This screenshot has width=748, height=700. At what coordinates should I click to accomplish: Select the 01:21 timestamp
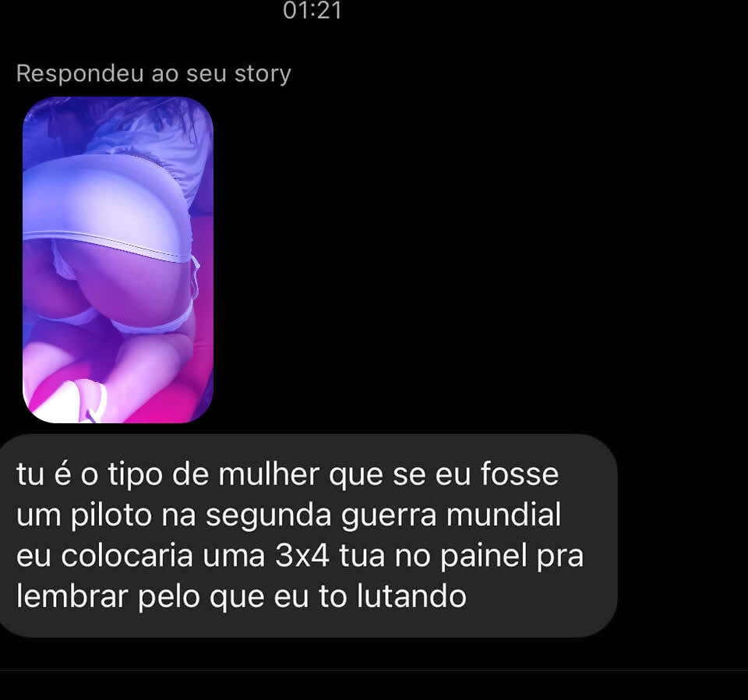312,10
